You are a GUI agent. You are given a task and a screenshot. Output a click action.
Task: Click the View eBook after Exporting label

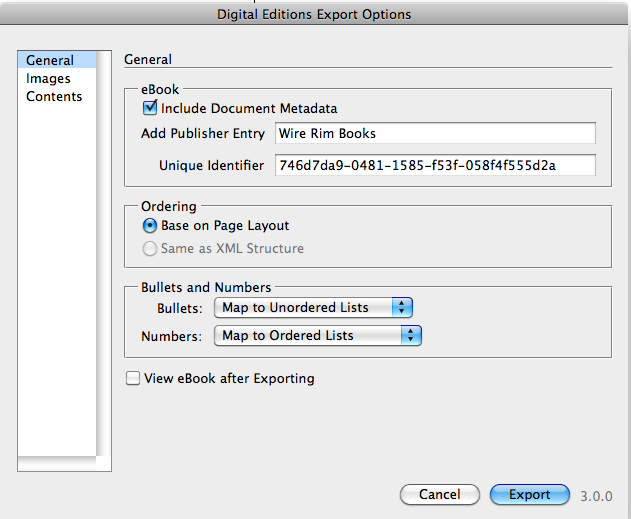click(229, 379)
